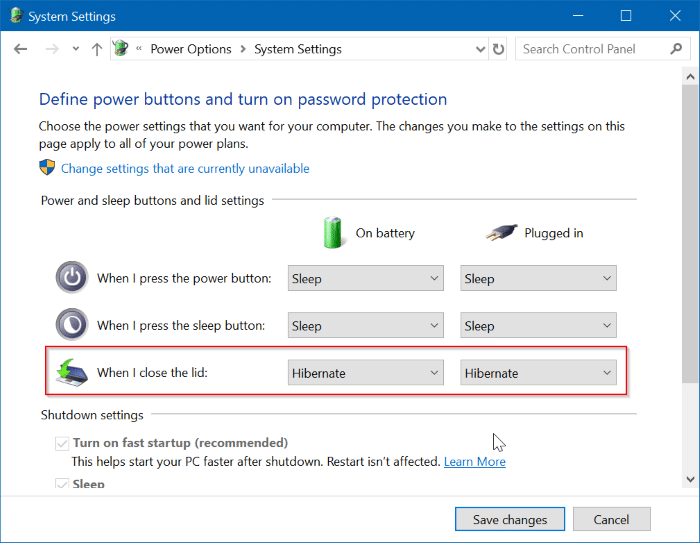Click the laptop lid close icon
The image size is (700, 543).
point(72,373)
